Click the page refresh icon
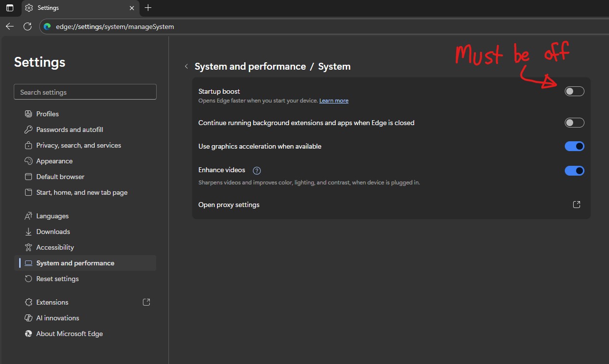The height and width of the screenshot is (364, 609). pos(28,26)
